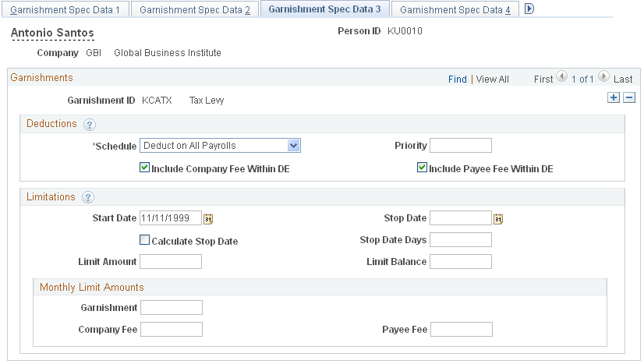Click the Find link
644x364 pixels.
[x=458, y=80]
